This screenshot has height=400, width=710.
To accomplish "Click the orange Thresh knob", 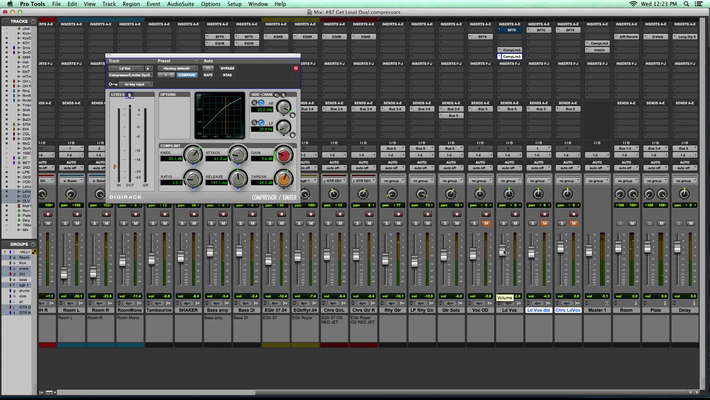I will pos(283,179).
